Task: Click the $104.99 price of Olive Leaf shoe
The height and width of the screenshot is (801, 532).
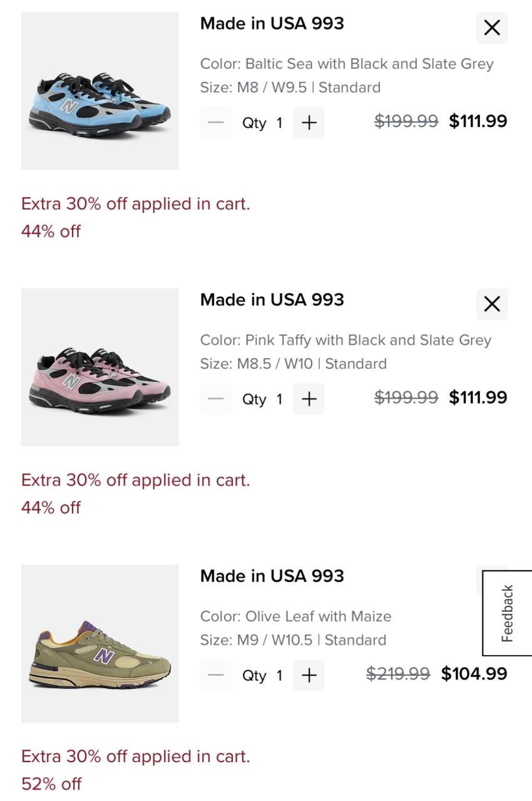Action: pos(474,673)
